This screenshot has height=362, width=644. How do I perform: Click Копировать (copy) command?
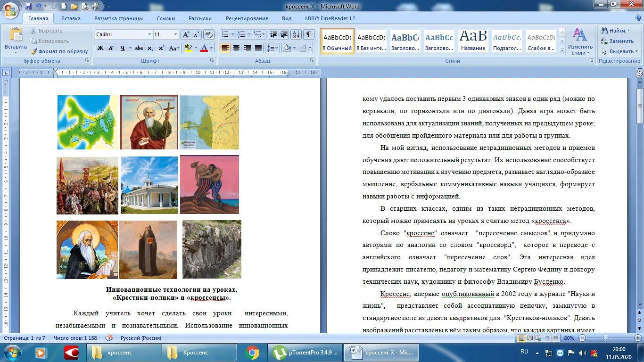coord(50,41)
